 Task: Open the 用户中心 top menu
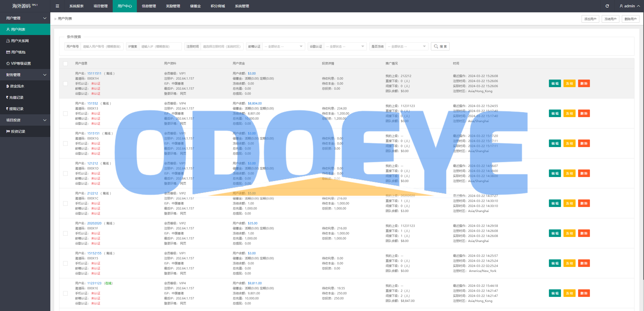click(125, 6)
